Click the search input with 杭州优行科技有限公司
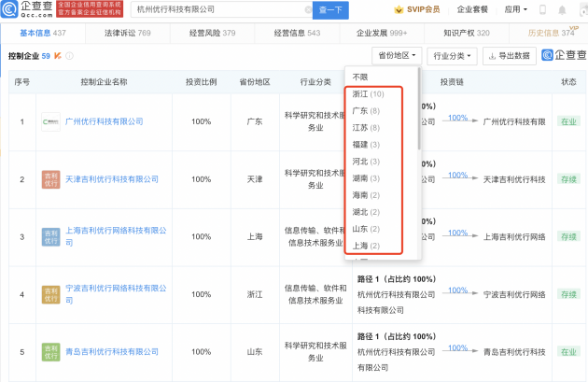Screen dimensions: 588x382 (221, 9)
